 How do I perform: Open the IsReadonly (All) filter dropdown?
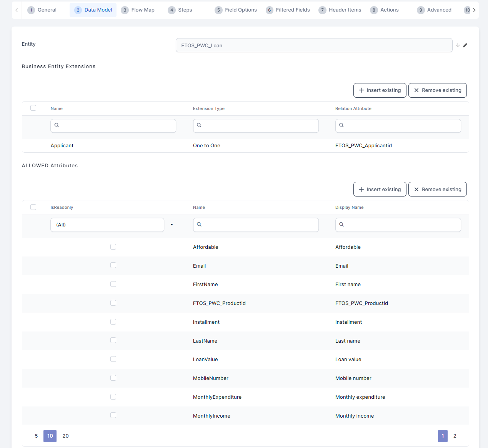[x=172, y=225]
